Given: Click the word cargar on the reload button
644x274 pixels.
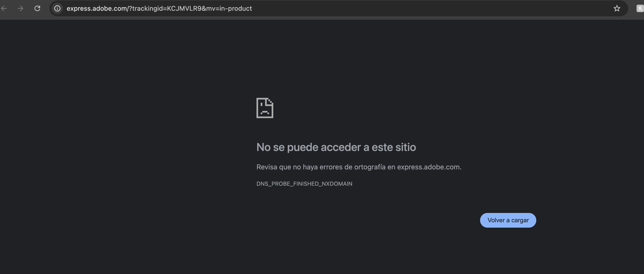Looking at the screenshot, I should 520,220.
